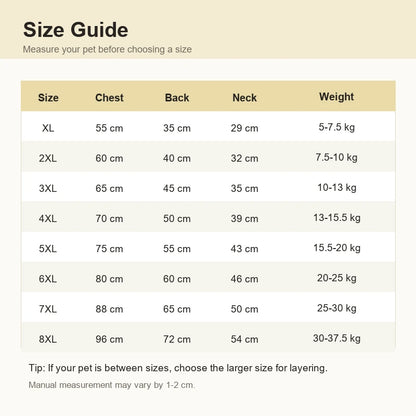Click the 30-37.5 kg weight cell
This screenshot has width=416, height=416.
point(337,338)
